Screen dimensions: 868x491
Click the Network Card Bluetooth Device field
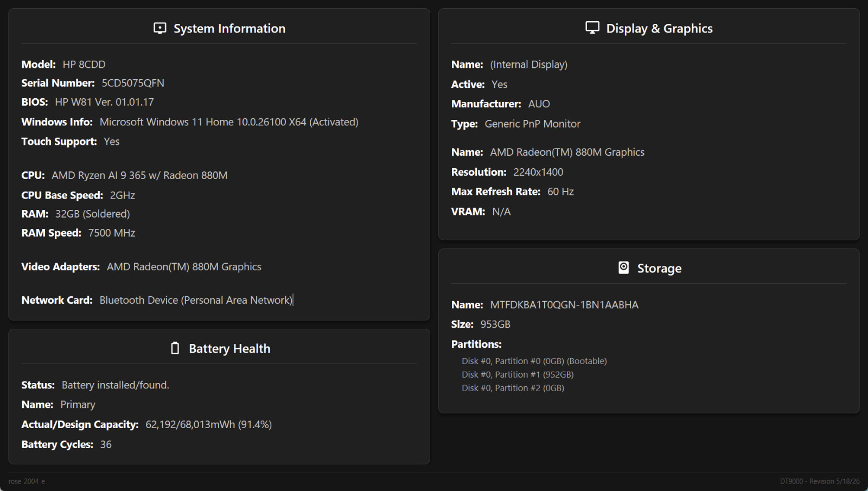pyautogui.click(x=196, y=300)
